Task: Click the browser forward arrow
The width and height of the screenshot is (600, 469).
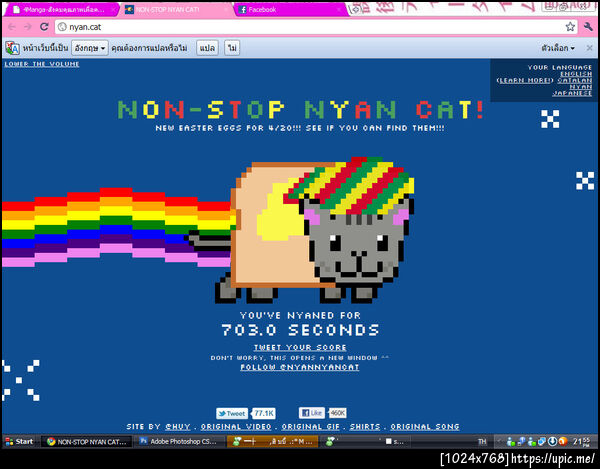Action: point(28,27)
